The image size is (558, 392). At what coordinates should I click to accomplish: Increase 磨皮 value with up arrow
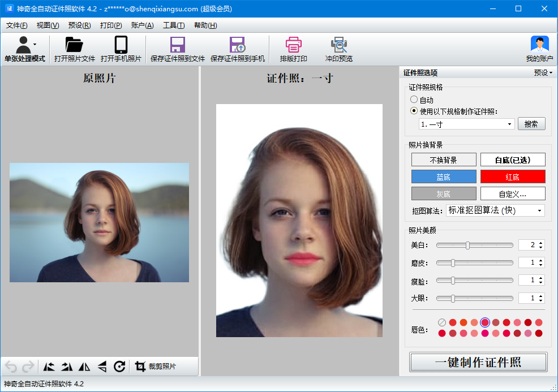[x=541, y=260]
